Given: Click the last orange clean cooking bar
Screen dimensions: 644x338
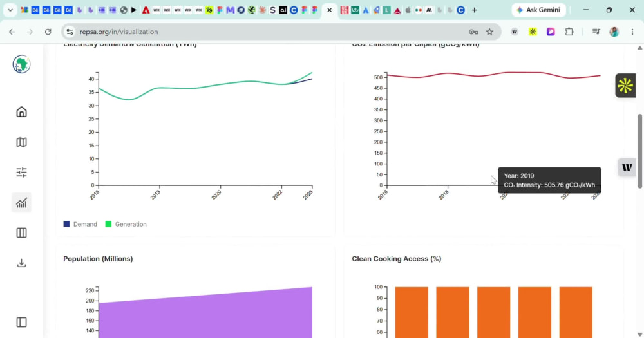Looking at the screenshot, I should click(x=576, y=312).
